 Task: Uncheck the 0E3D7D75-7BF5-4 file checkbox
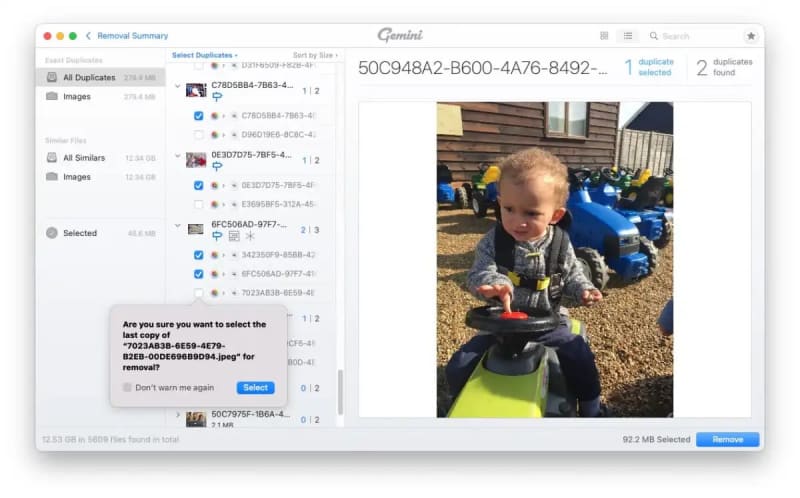[x=198, y=185]
